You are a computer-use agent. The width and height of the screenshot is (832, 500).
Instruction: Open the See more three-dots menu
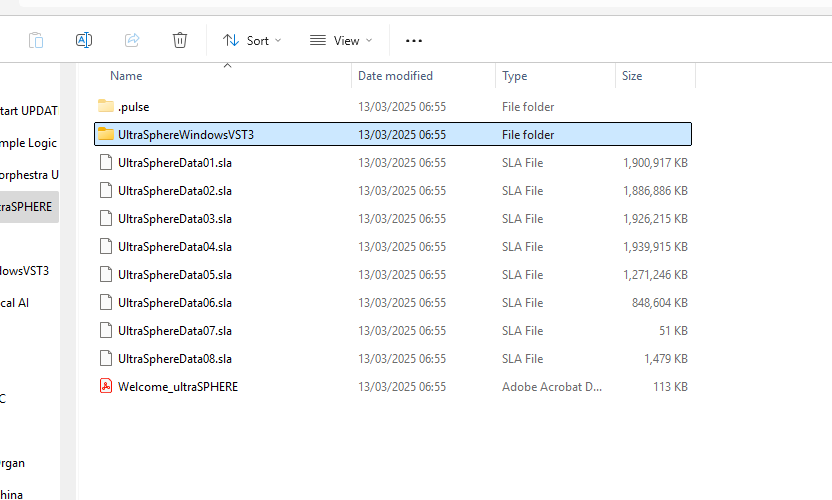(x=414, y=40)
